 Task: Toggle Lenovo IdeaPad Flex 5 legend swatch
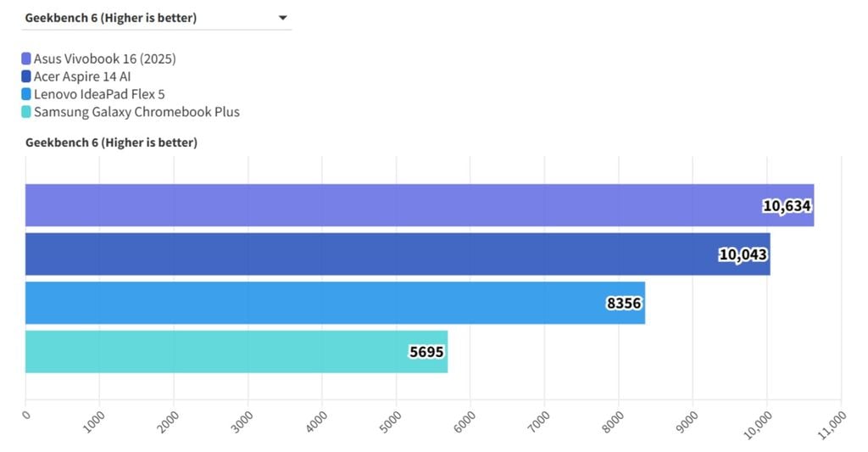click(26, 94)
